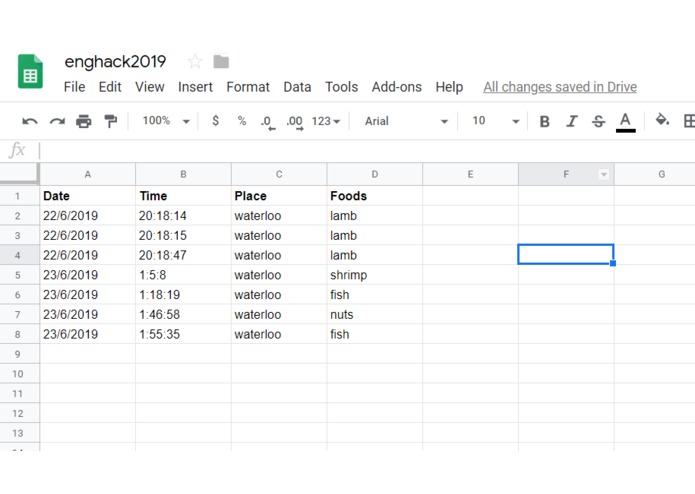Viewport: 695px width, 494px height.
Task: Select the cell containing shrimp
Action: [x=375, y=275]
